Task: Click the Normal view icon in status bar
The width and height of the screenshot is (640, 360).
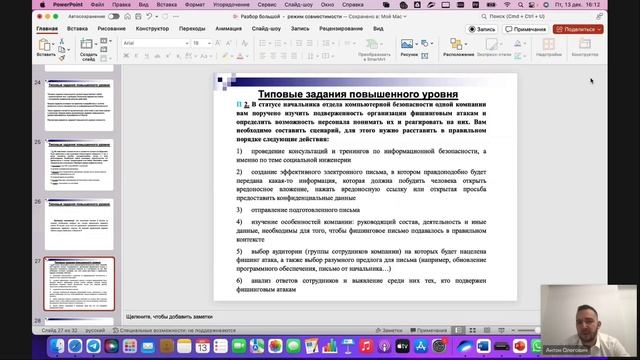Action: (x=459, y=330)
